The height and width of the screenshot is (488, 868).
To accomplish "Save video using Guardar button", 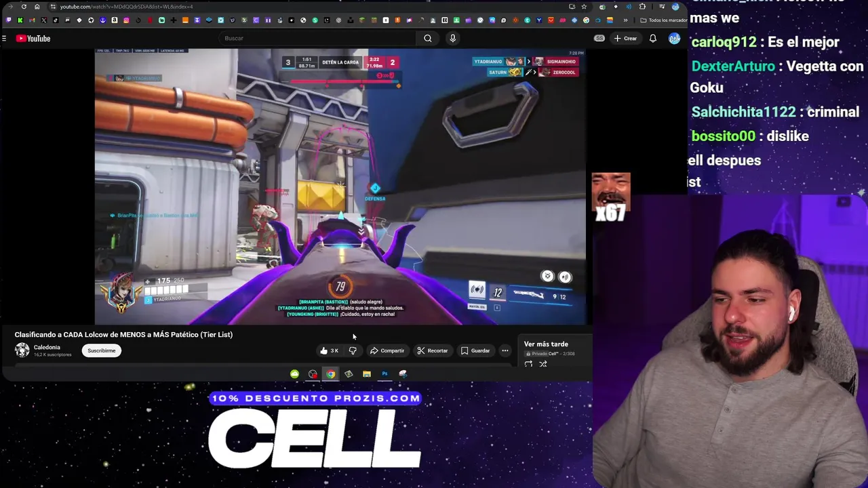I will (475, 350).
